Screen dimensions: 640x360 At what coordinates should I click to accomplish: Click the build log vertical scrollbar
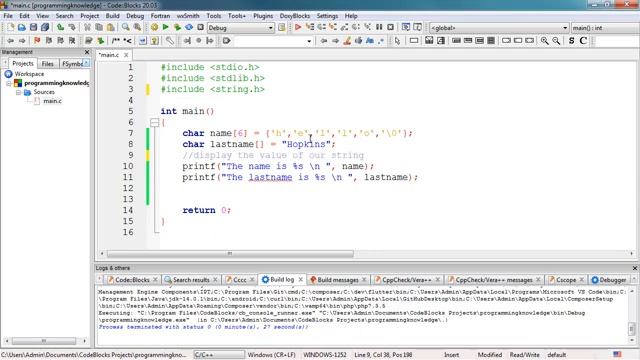631,328
